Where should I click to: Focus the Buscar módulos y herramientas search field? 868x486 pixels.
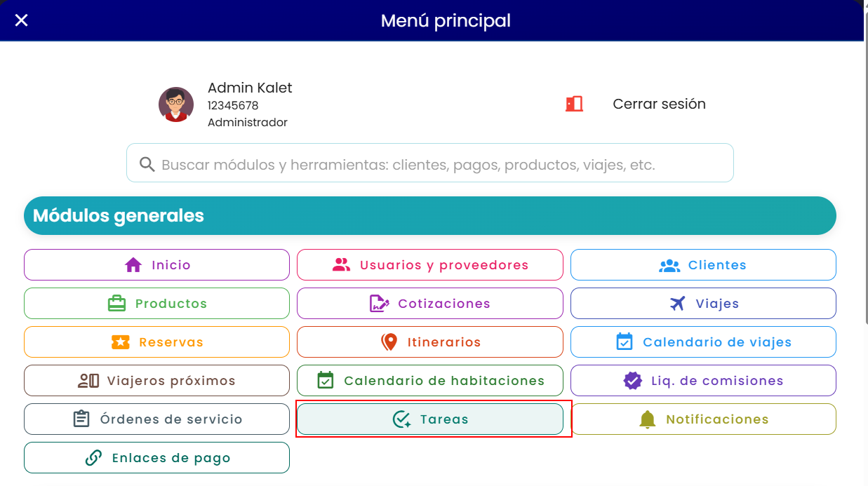click(430, 163)
